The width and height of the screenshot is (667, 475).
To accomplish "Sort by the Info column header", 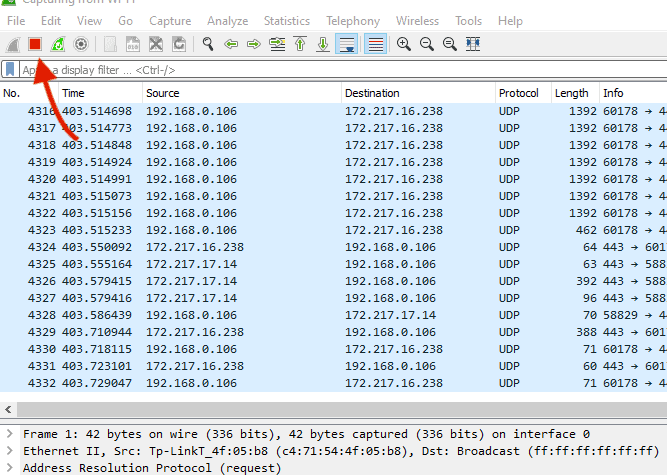I will (x=633, y=93).
